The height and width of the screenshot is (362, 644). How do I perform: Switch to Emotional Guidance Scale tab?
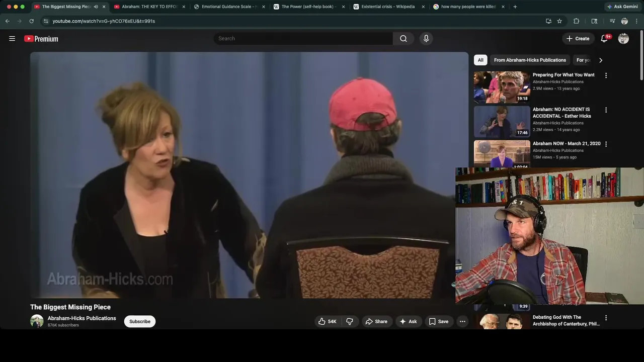pyautogui.click(x=229, y=7)
